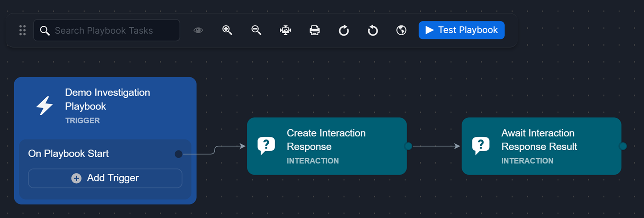Screen dimensions: 644x218
Task: Select the Demo Investigation Playbook title
Action: pyautogui.click(x=107, y=99)
